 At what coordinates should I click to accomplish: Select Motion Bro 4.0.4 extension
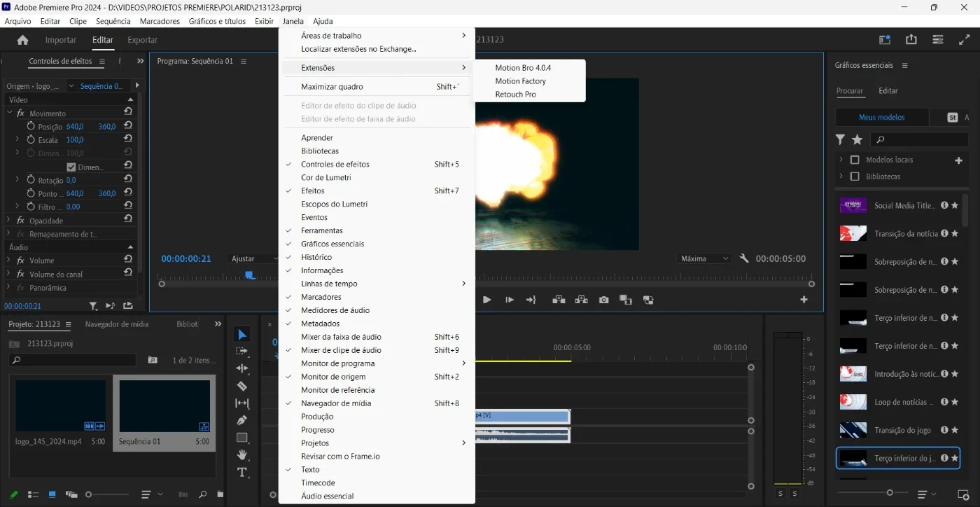[523, 68]
